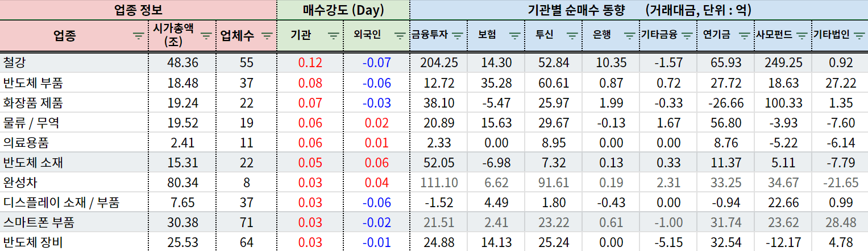
Task: Select the 업종 정보 header group
Action: tap(138, 10)
